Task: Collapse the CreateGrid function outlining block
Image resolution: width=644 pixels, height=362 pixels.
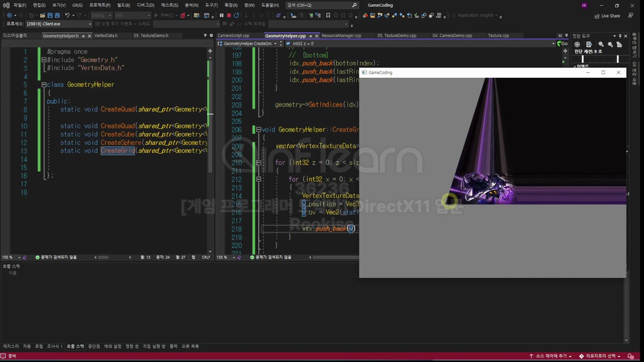Action: point(258,130)
